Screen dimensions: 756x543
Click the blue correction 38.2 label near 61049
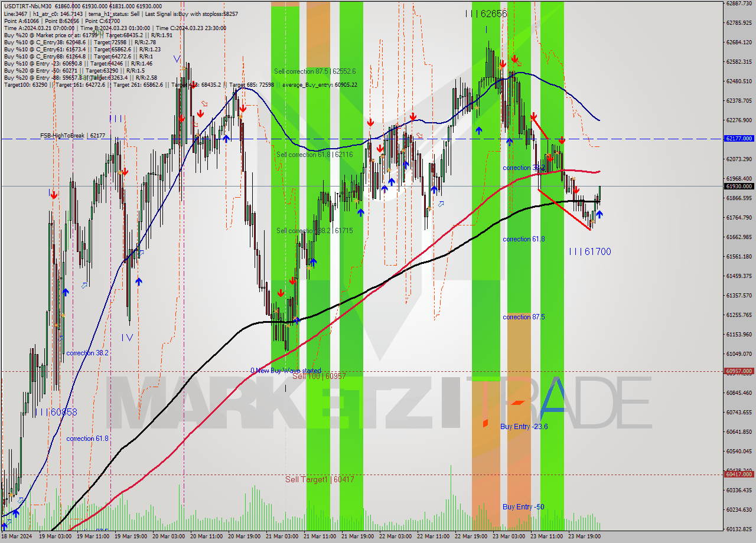point(87,353)
